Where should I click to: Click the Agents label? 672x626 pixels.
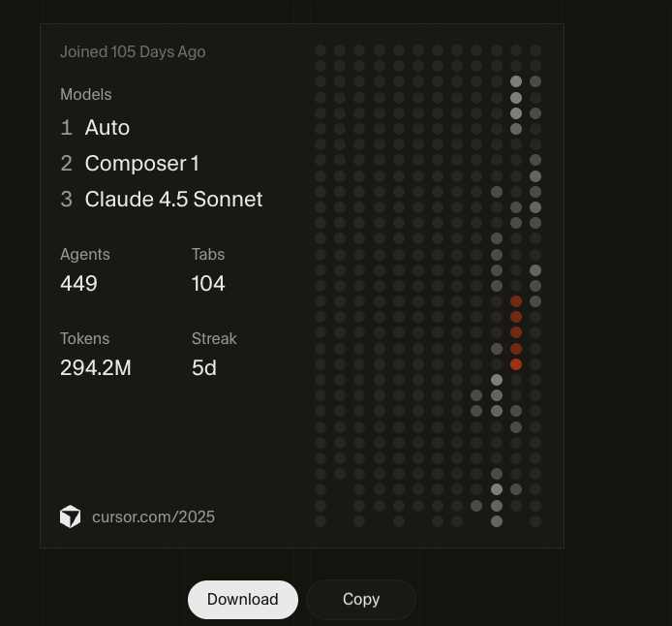(x=85, y=254)
